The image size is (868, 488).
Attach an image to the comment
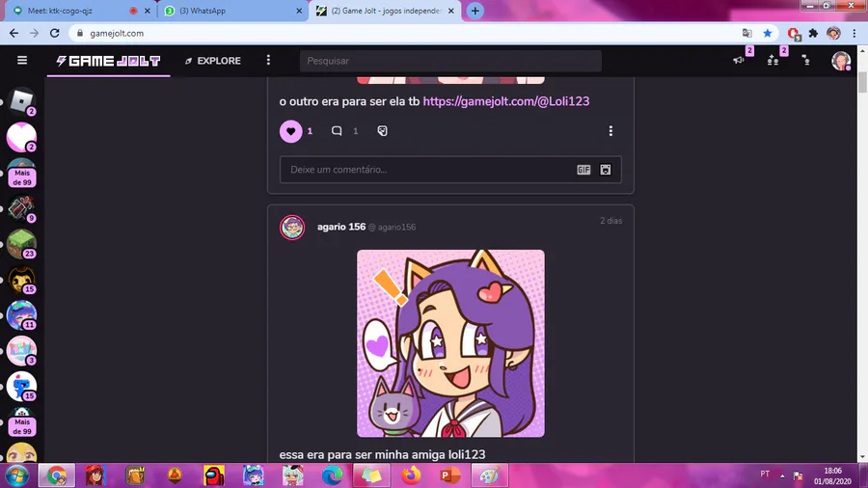click(606, 170)
